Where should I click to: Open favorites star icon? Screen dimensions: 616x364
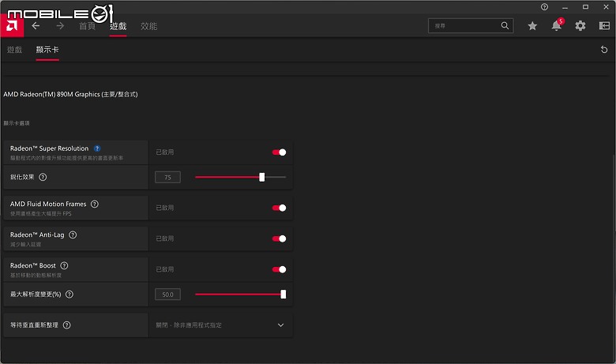pos(532,26)
